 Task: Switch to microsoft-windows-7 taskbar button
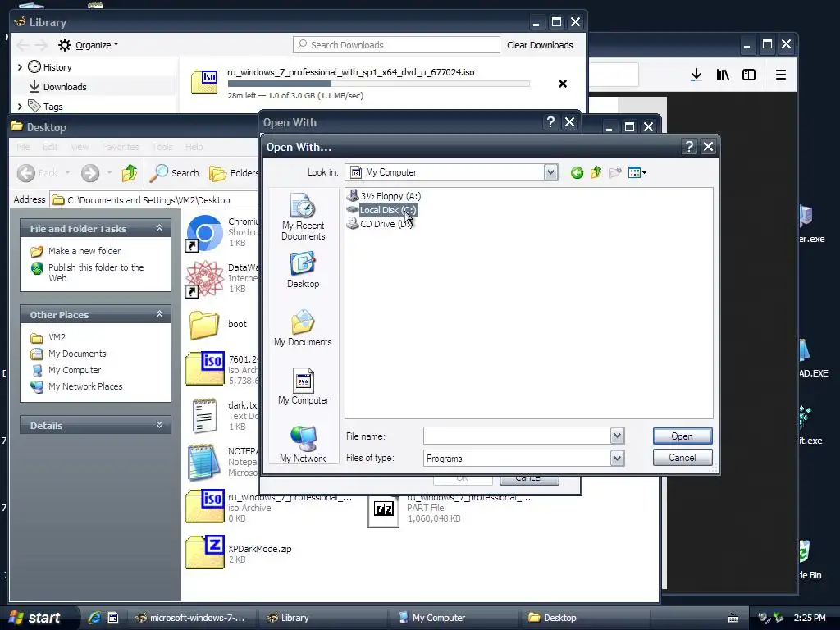pos(190,618)
